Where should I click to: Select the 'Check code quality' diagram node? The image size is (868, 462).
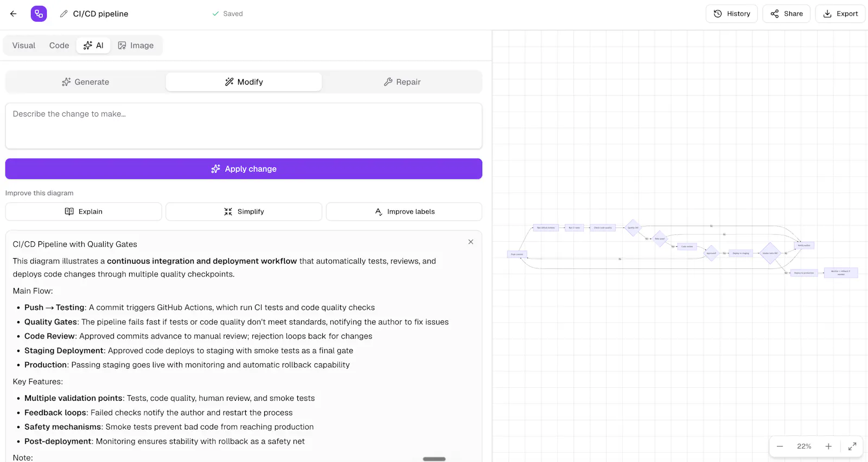click(603, 228)
